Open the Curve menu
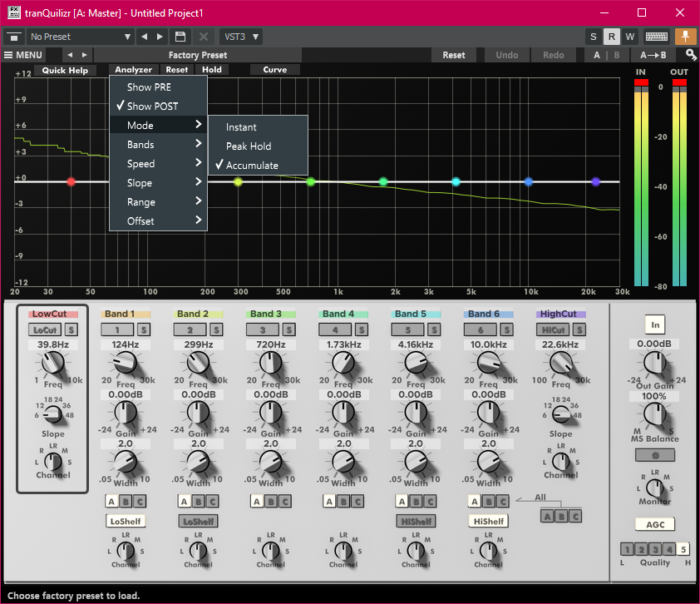700x604 pixels. (275, 70)
